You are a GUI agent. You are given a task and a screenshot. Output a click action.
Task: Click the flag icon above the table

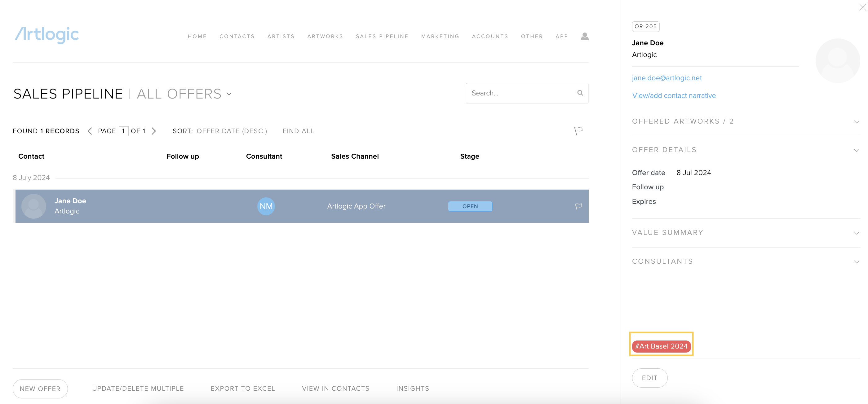click(578, 131)
